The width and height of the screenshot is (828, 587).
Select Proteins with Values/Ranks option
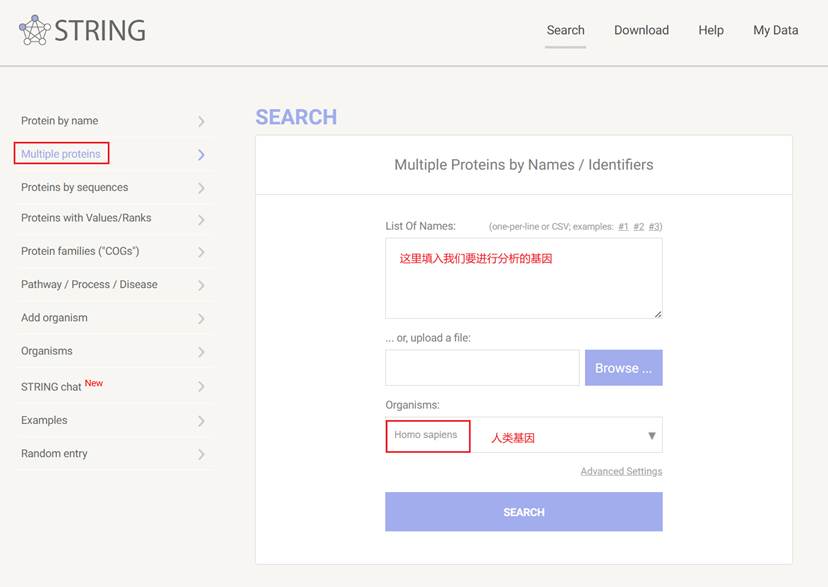[x=86, y=218]
